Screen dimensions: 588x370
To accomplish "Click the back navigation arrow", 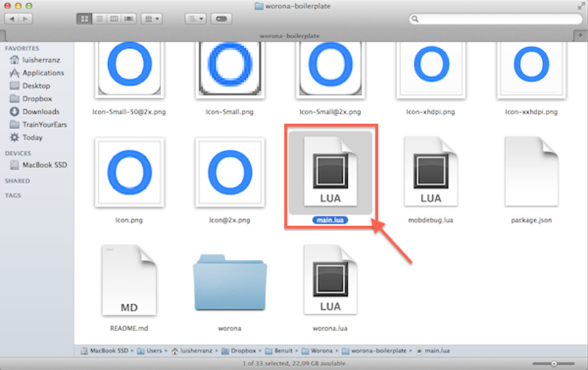I will pyautogui.click(x=12, y=19).
